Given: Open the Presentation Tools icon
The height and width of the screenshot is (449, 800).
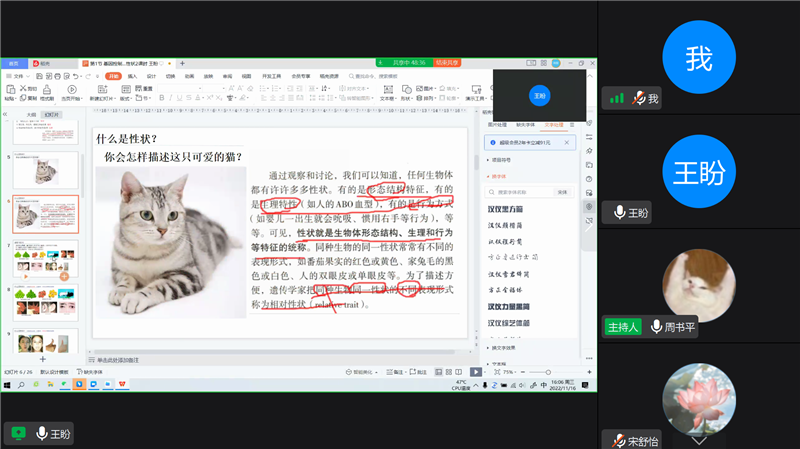Looking at the screenshot, I should (x=476, y=89).
